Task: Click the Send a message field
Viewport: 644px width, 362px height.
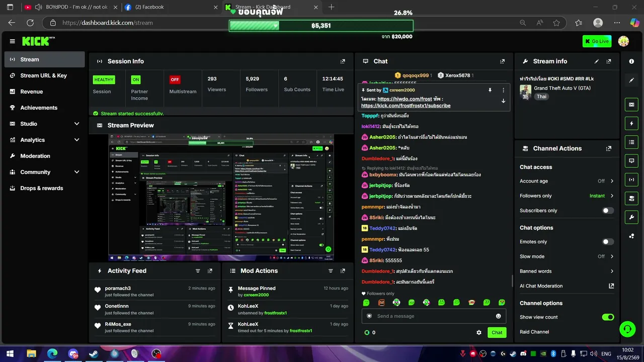Action: point(434,316)
